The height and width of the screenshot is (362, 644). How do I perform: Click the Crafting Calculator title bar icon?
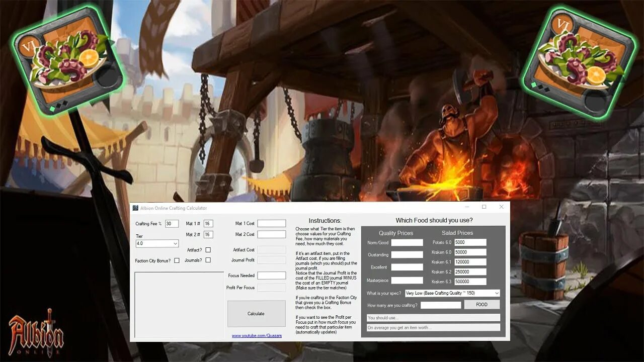click(x=135, y=208)
